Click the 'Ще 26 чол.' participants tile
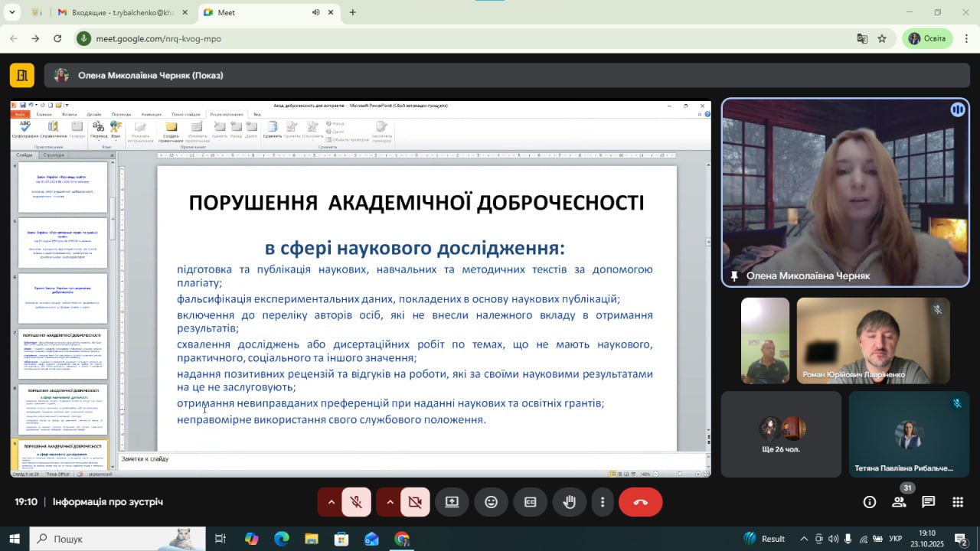Screen dimensions: 980x551 pyautogui.click(x=781, y=434)
